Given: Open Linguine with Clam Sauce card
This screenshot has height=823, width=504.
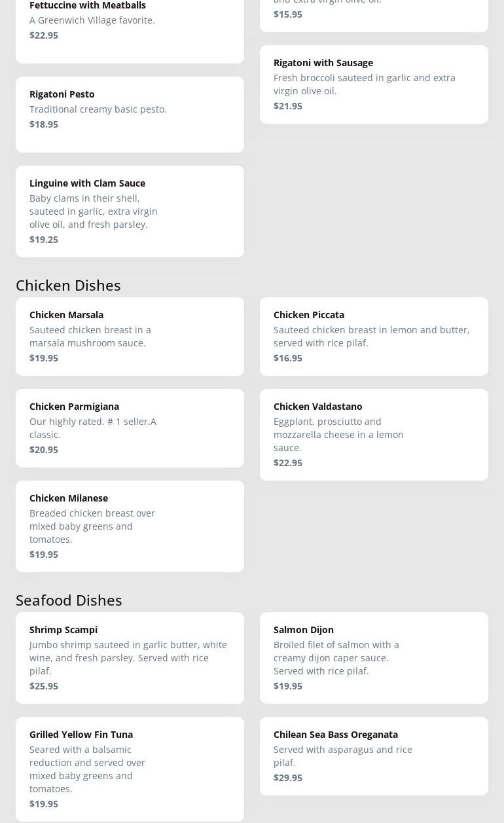Looking at the screenshot, I should pos(130,211).
